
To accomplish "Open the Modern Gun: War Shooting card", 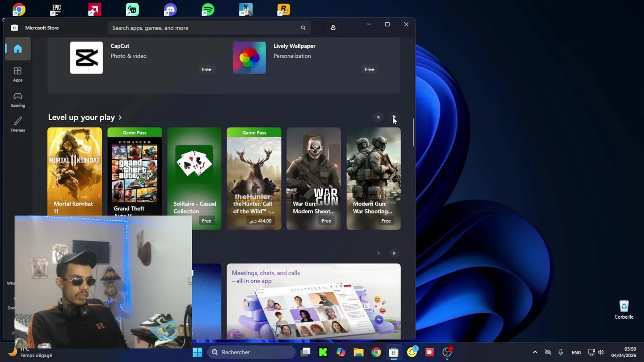I will [373, 178].
